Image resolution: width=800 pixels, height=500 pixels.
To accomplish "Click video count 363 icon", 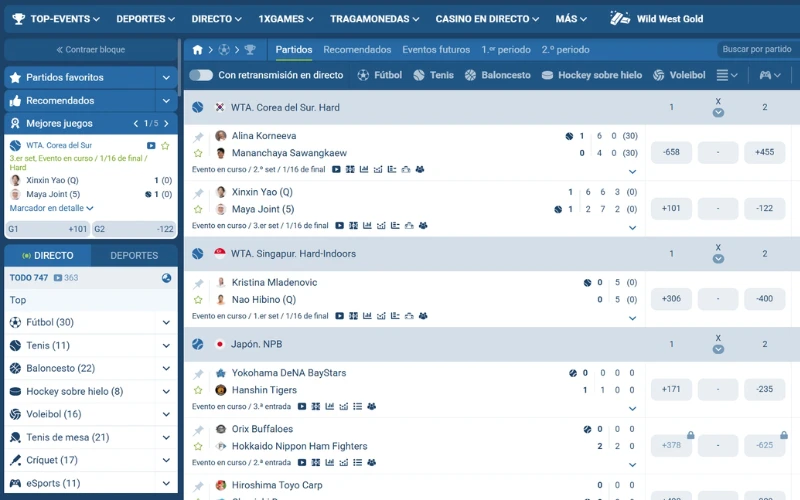I will 58,278.
